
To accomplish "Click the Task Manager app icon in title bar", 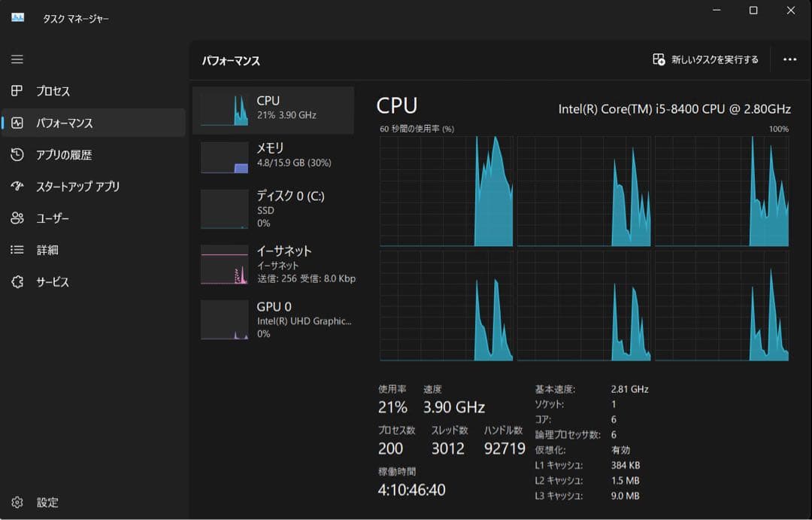I will point(18,17).
